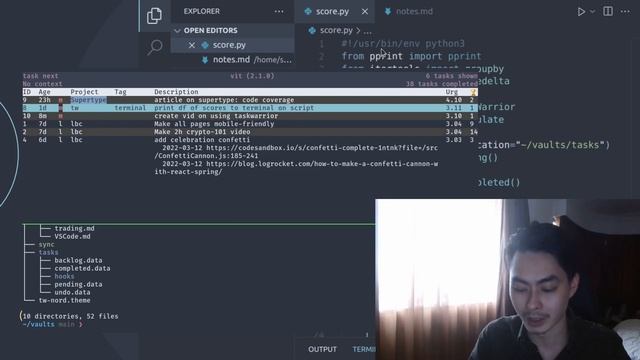The width and height of the screenshot is (640, 360).
Task: Click the Python file icon on the score.py tab
Action: pyautogui.click(x=308, y=11)
